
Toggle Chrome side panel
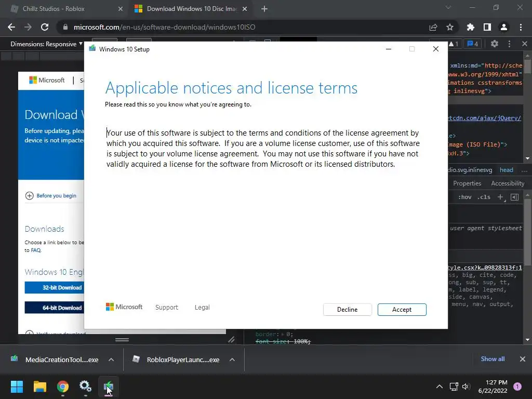(x=487, y=27)
